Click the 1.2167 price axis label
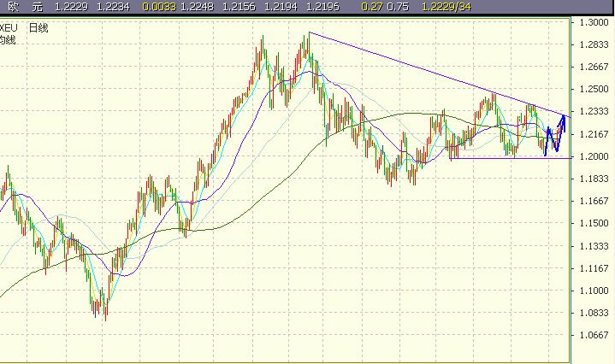This screenshot has height=364, width=615. (x=594, y=134)
